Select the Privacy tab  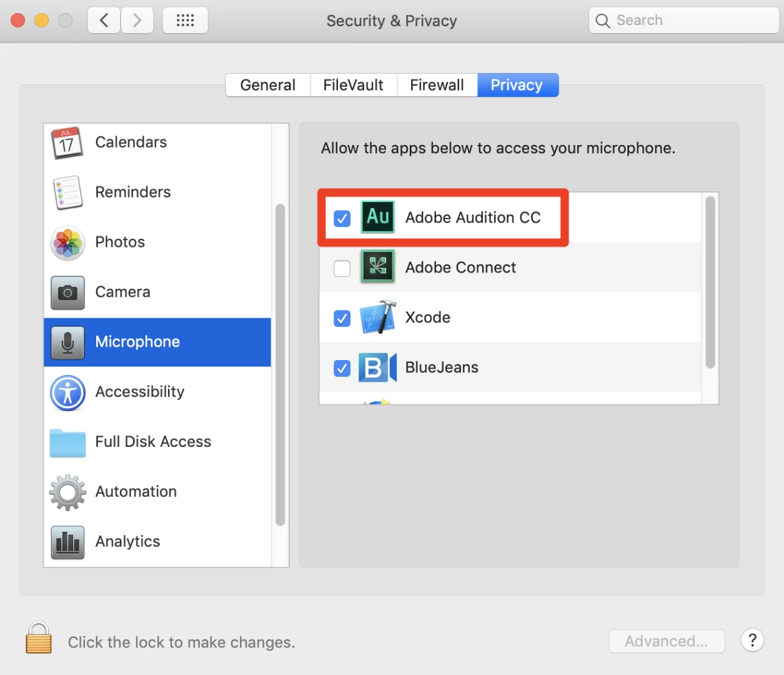(517, 85)
